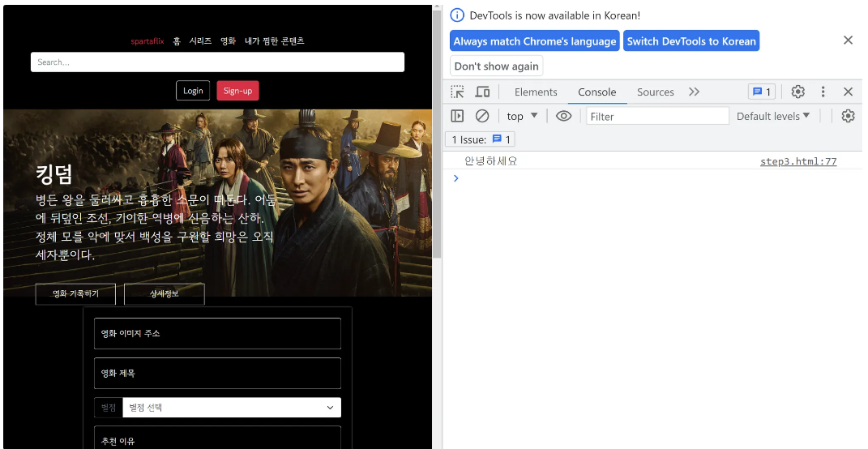Open the 홈 nav link
868x449 pixels.
click(x=177, y=41)
